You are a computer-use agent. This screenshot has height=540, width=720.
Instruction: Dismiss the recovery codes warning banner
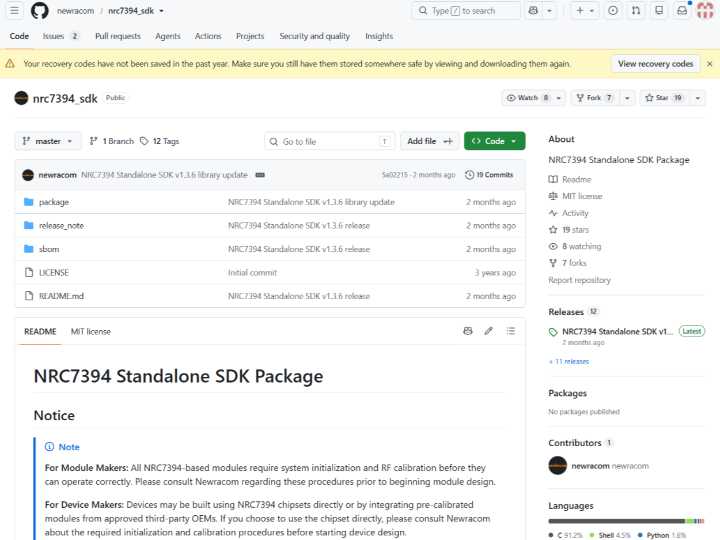(x=709, y=64)
